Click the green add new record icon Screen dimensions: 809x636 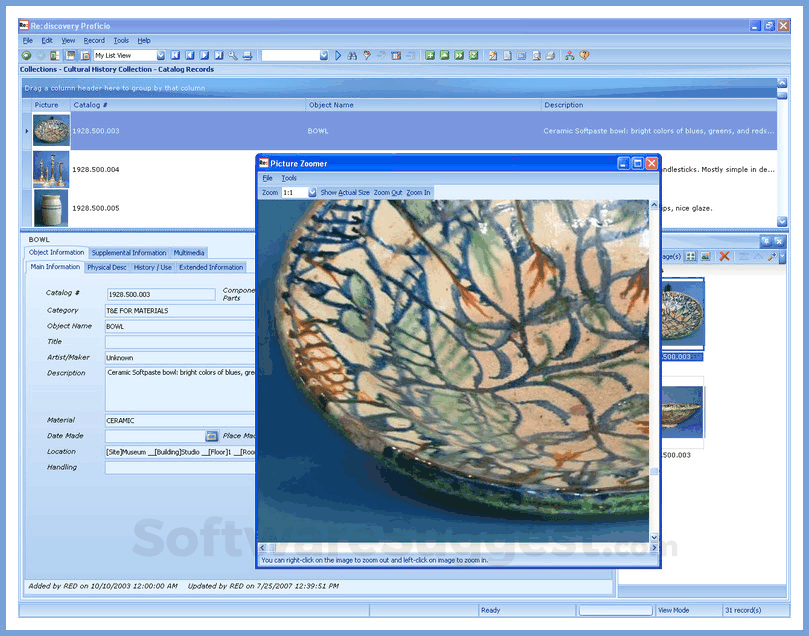click(x=429, y=56)
